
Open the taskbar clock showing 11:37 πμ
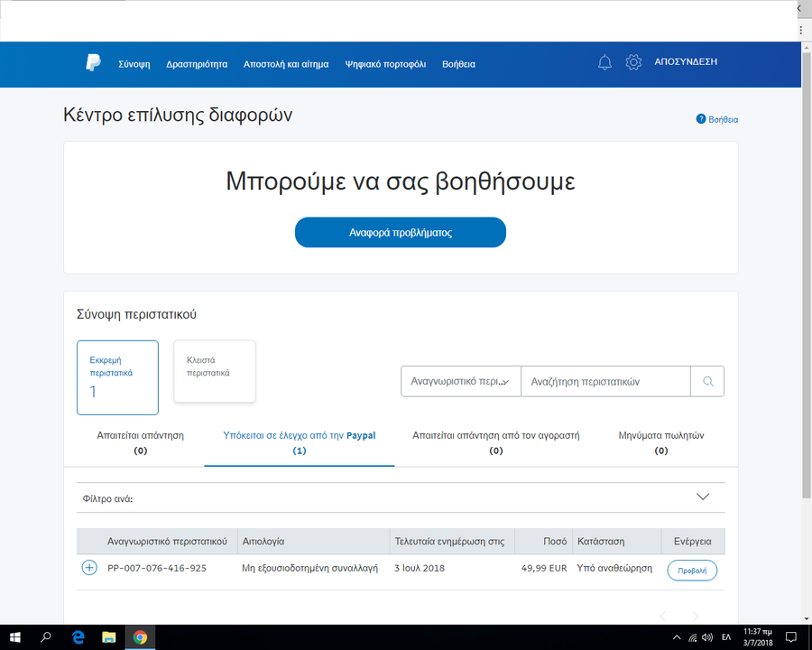(x=758, y=637)
